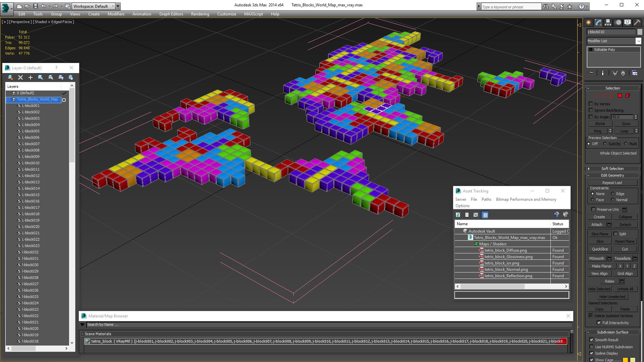Toggle Full Interactivity checkbox
Viewport: 644px width, 362px height.
tap(599, 323)
